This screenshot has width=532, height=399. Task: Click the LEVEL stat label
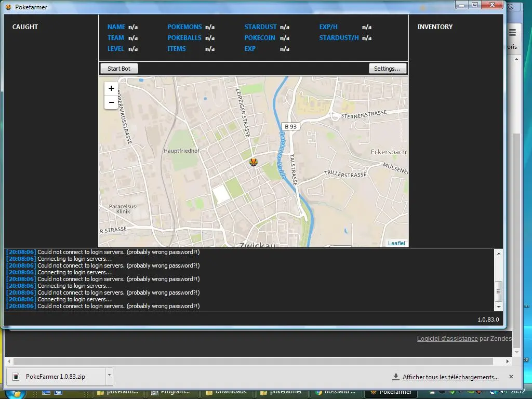[116, 48]
